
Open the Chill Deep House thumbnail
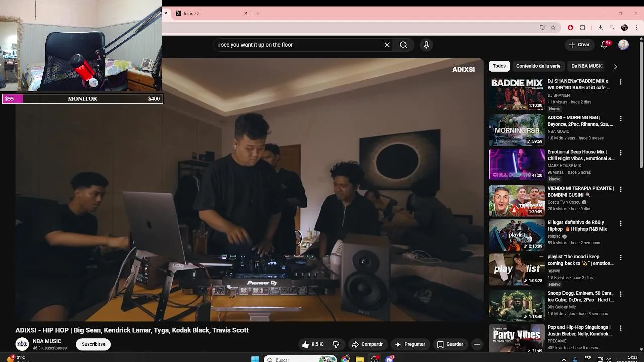(517, 164)
